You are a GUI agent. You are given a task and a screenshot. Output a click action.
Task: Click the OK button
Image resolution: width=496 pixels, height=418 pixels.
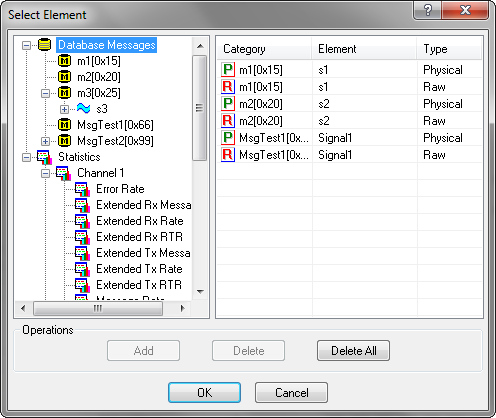[204, 393]
